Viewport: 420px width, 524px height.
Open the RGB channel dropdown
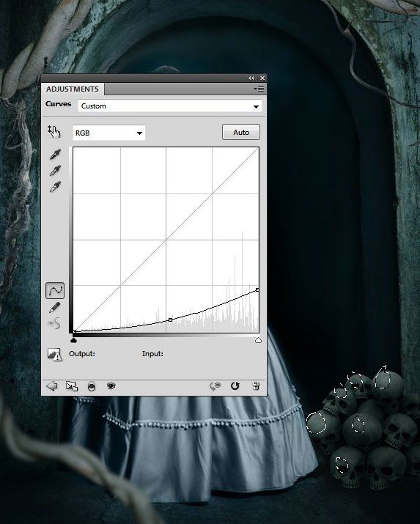pos(109,133)
